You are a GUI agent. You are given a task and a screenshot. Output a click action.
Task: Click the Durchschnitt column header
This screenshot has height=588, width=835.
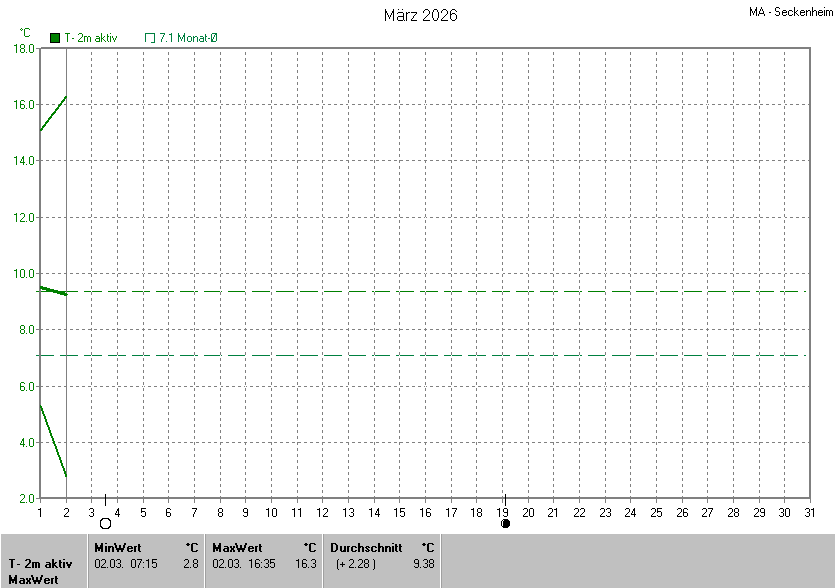pos(366,548)
